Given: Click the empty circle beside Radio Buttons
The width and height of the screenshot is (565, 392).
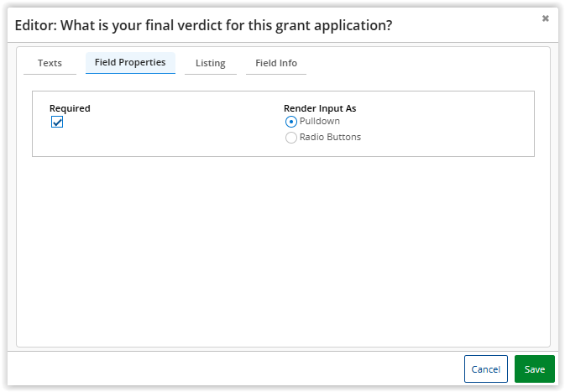Looking at the screenshot, I should pyautogui.click(x=291, y=138).
